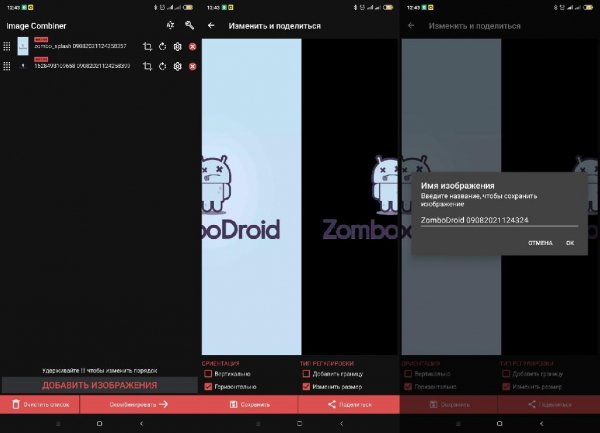Rotate the second image starting with 1628
The image size is (600, 433).
click(163, 66)
